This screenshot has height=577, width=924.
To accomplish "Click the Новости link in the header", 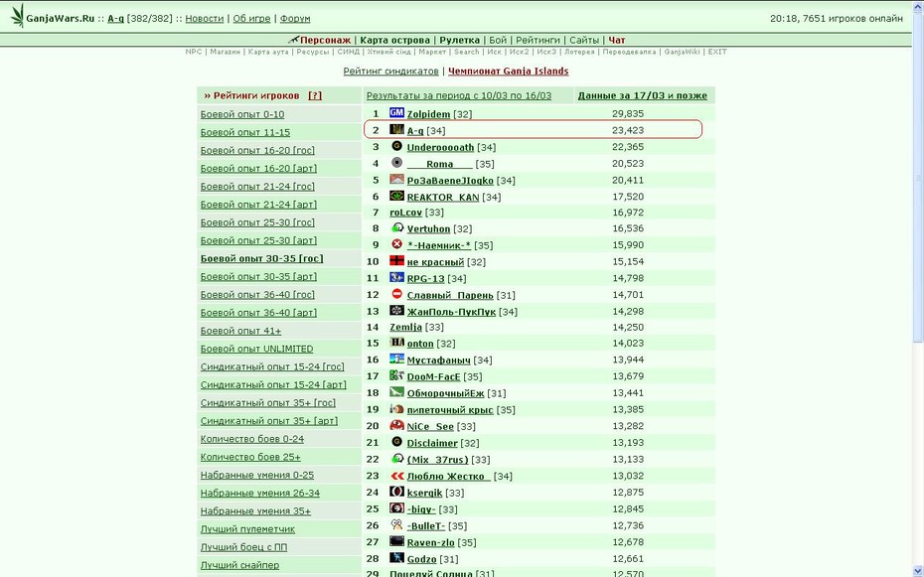I will tap(205, 18).
